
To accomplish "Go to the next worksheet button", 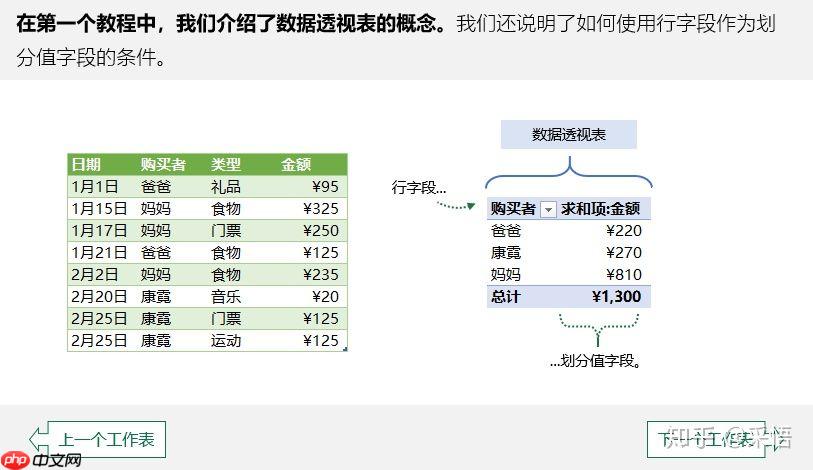I will (718, 439).
